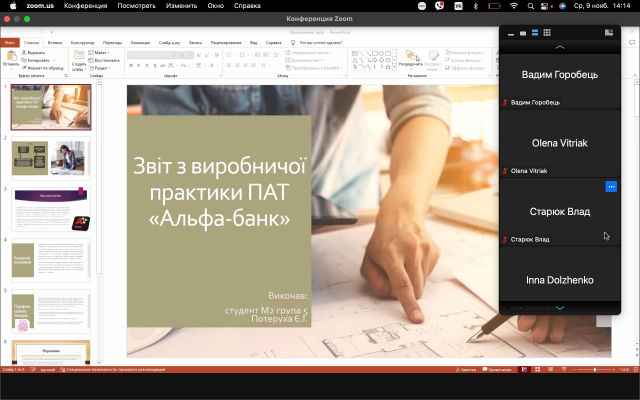Open the Siri icon in menu bar
Image resolution: width=640 pixels, height=400 pixels.
pos(562,6)
